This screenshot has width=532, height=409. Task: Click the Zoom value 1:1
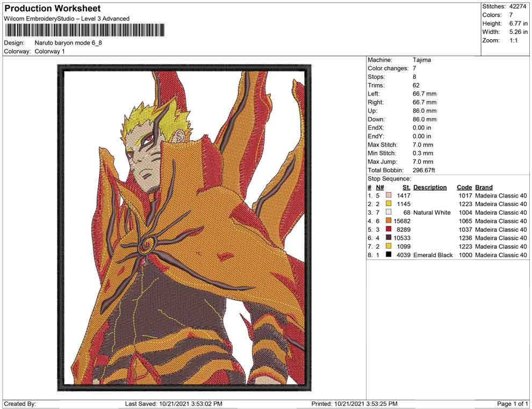513,40
